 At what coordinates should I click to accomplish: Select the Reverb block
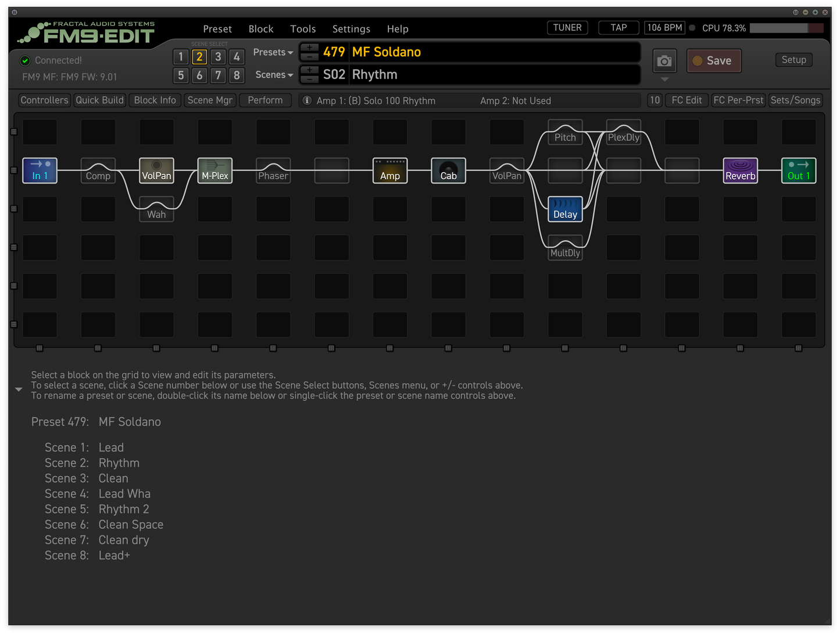point(740,170)
